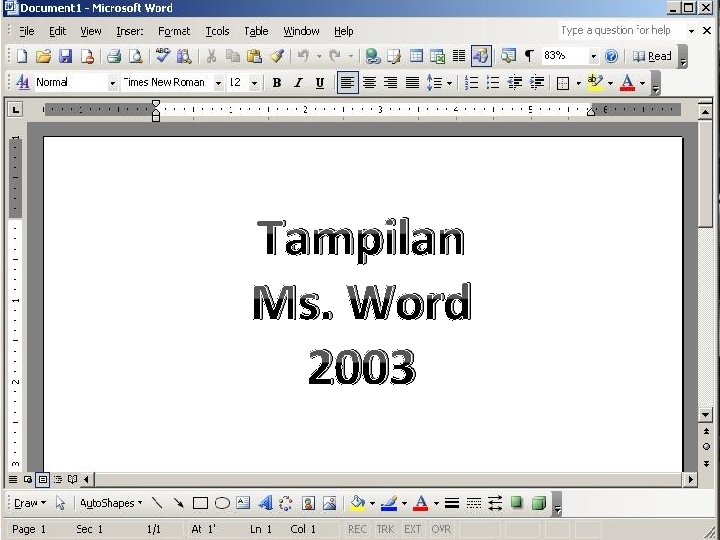Copy the selection
This screenshot has height=540, width=720.
233,56
